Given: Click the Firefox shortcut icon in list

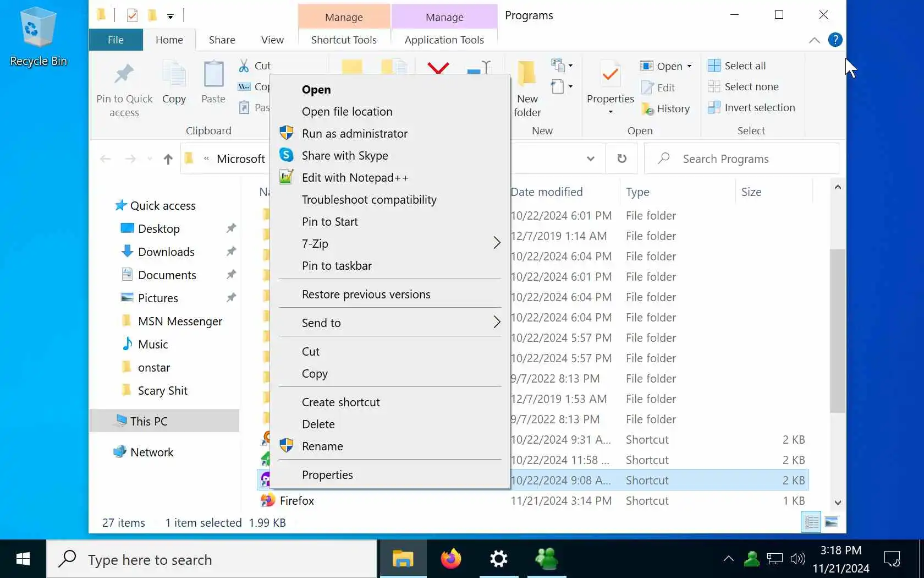Looking at the screenshot, I should point(267,500).
